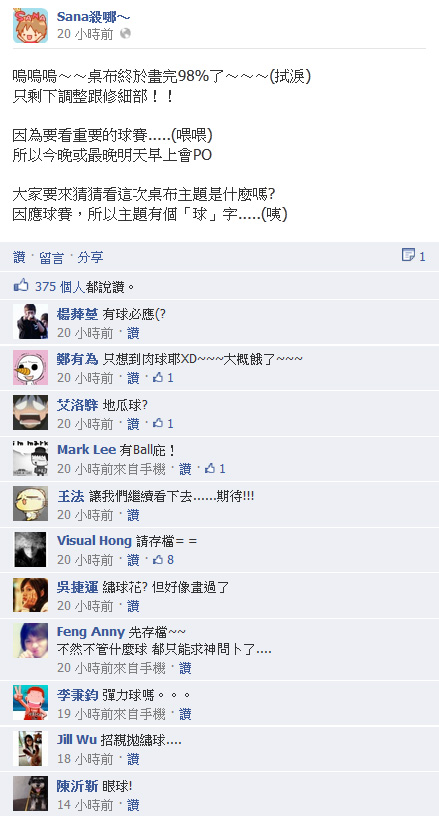This screenshot has height=817, width=439.
Task: Click thumbs-up count on 地瓜球 comment
Action: (x=163, y=424)
